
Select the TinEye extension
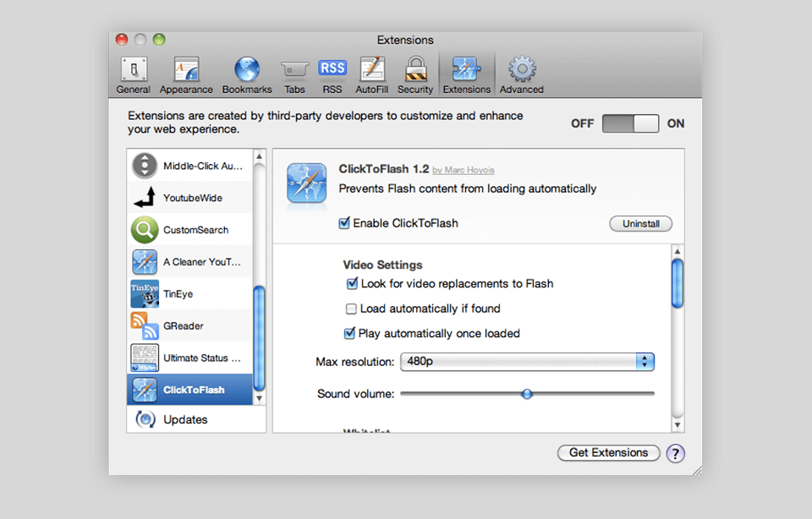190,294
